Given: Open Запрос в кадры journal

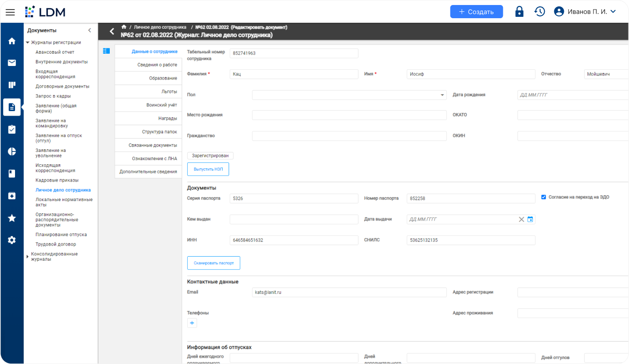Looking at the screenshot, I should click(53, 96).
